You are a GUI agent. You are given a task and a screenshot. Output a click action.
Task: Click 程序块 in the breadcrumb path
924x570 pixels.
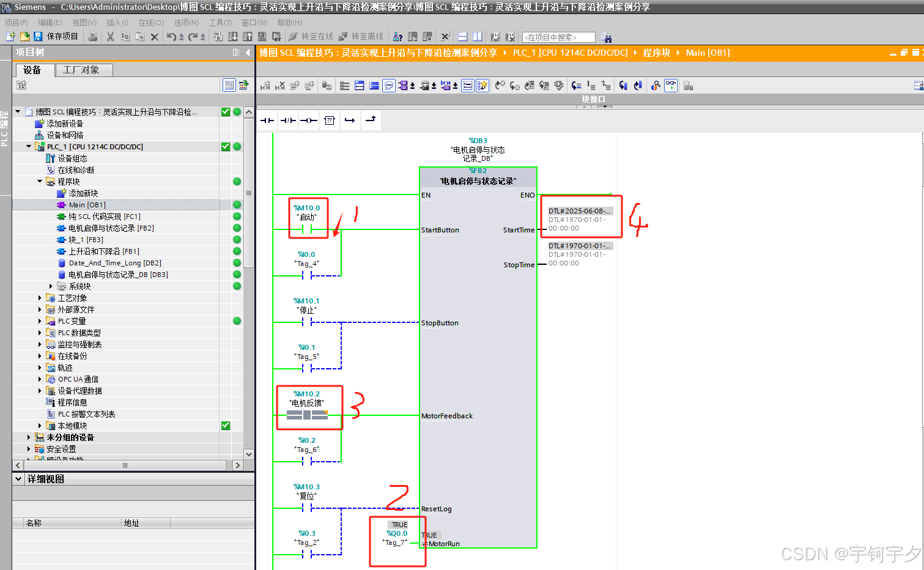[x=657, y=53]
